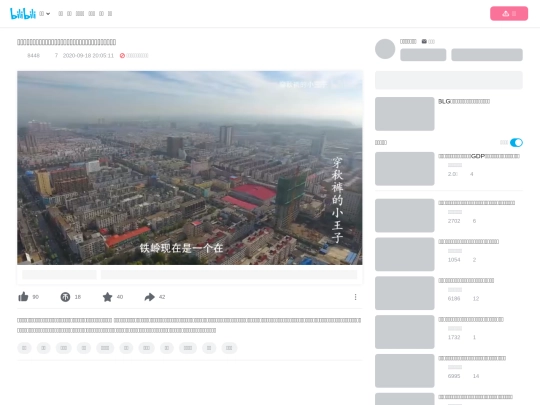Give a coin using the coin icon

pos(65,297)
